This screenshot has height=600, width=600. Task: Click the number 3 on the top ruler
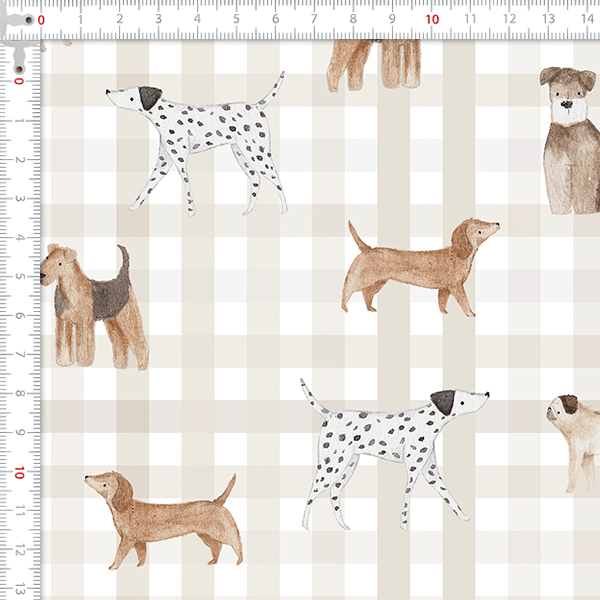(x=158, y=18)
